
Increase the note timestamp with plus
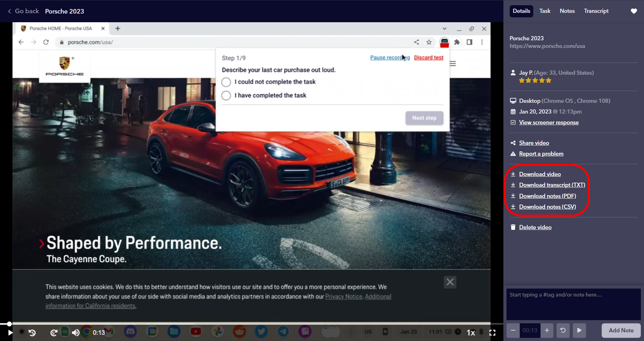(x=547, y=331)
